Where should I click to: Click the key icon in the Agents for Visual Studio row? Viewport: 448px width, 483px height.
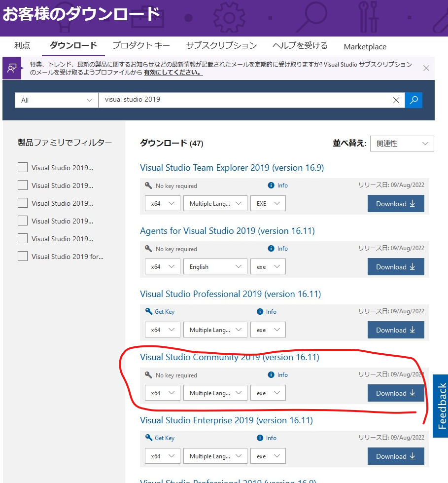[148, 249]
